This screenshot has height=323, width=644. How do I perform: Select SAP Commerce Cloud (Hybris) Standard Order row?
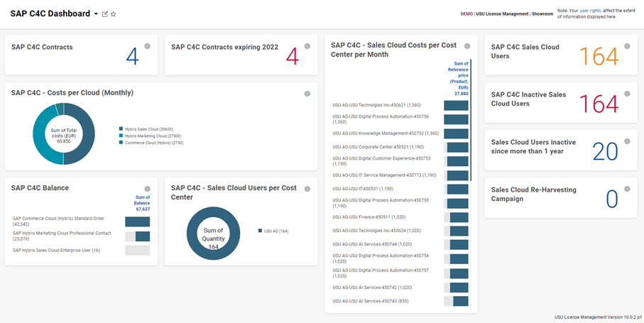(x=82, y=221)
